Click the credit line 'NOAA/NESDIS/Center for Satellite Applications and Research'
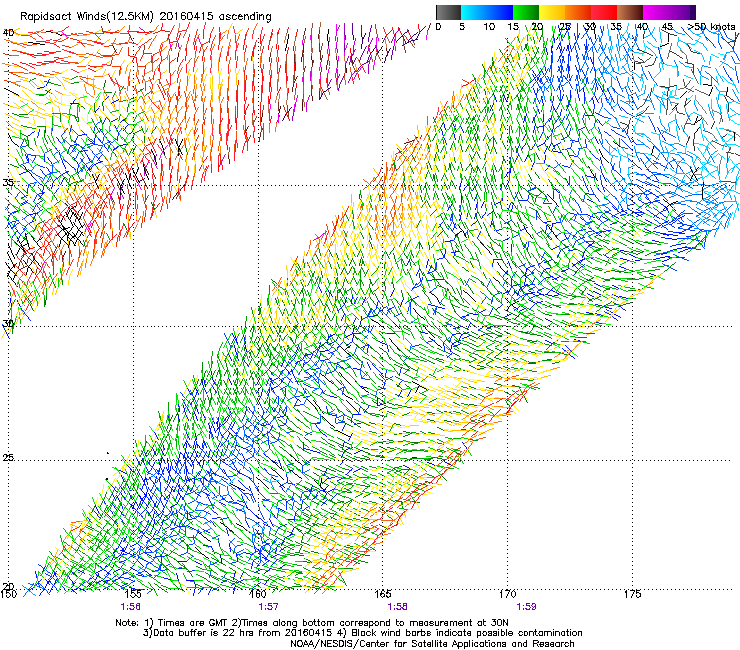Screen dimensions: 740x650 click(x=432, y=644)
